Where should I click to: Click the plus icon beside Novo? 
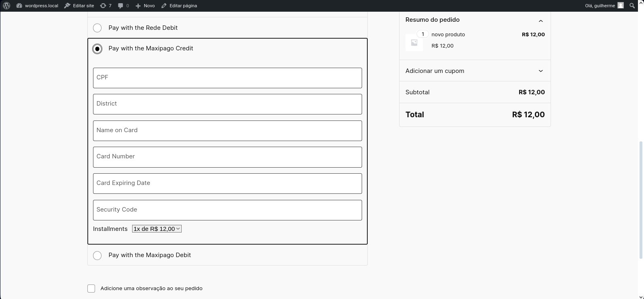[x=138, y=6]
